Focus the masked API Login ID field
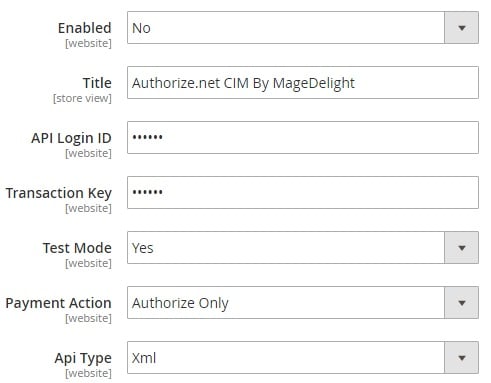491x383 pixels. click(303, 138)
